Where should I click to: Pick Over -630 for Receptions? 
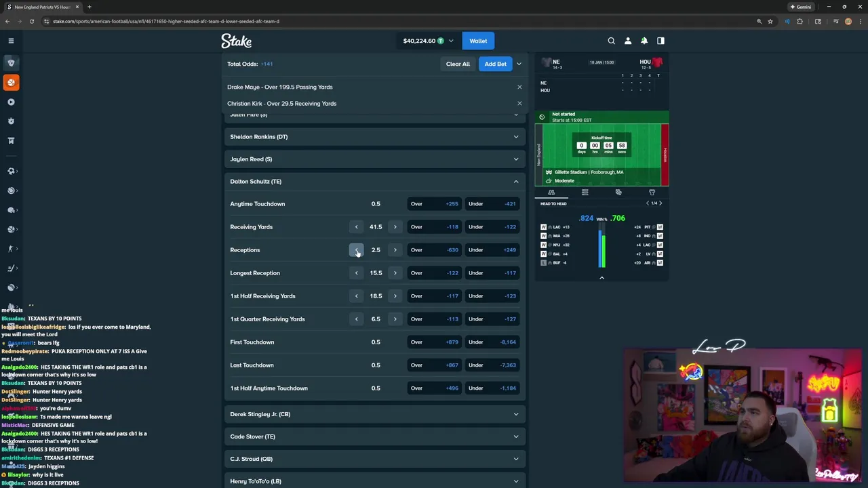[x=434, y=250]
